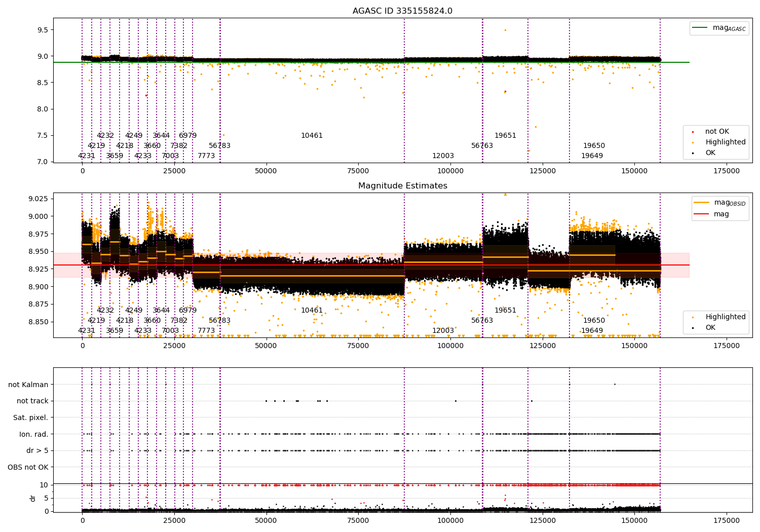Click obsid label 12003 in the top plot
Image resolution: width=760 pixels, height=532 pixels.
(x=443, y=156)
